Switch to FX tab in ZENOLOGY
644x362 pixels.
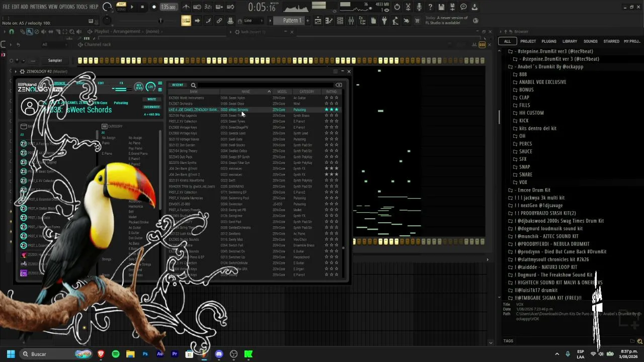click(x=121, y=83)
